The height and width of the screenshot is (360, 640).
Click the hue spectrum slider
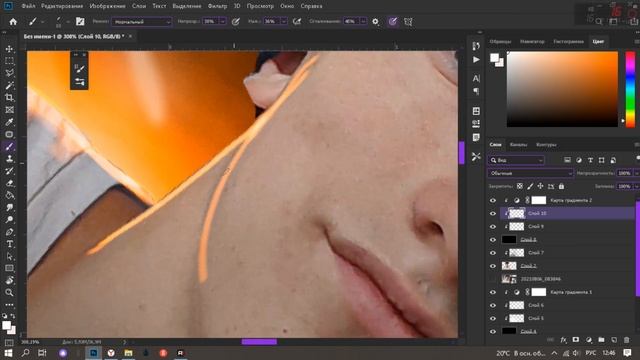pos(630,89)
